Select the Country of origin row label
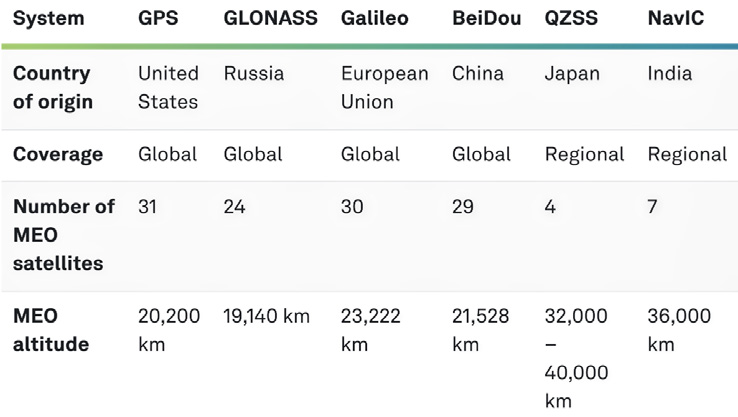 click(x=52, y=88)
